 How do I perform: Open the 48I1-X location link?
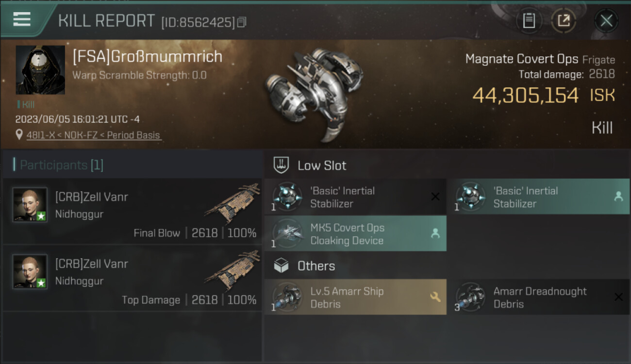click(x=93, y=135)
